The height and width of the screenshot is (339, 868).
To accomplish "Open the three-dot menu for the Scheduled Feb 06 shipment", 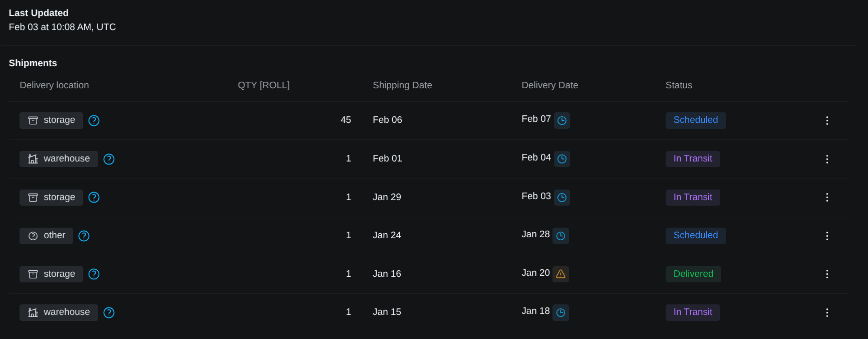I will 827,120.
